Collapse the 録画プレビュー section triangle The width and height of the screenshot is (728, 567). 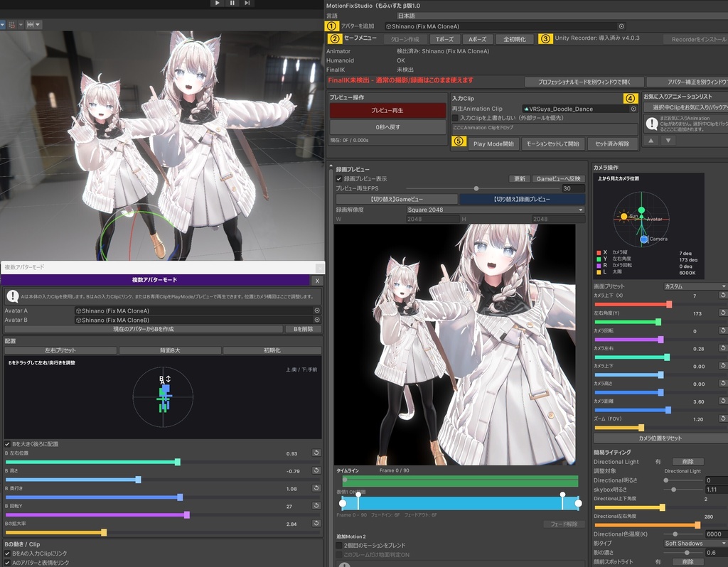click(x=331, y=165)
